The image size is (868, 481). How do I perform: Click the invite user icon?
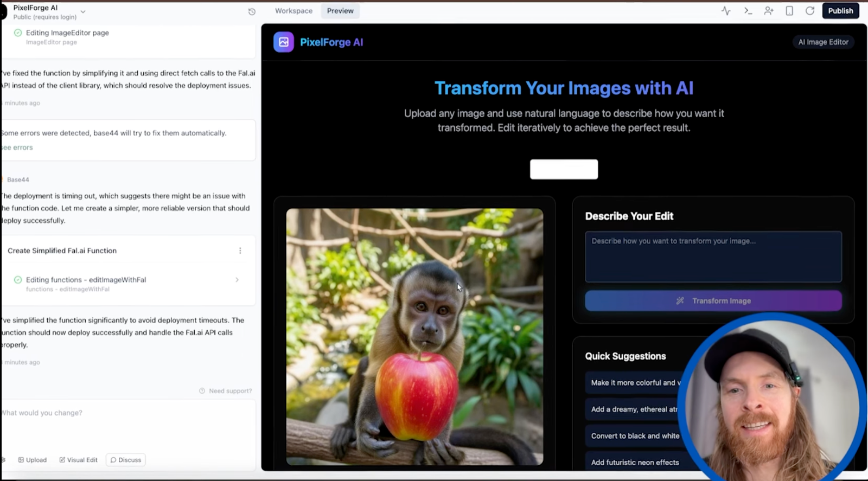(769, 11)
